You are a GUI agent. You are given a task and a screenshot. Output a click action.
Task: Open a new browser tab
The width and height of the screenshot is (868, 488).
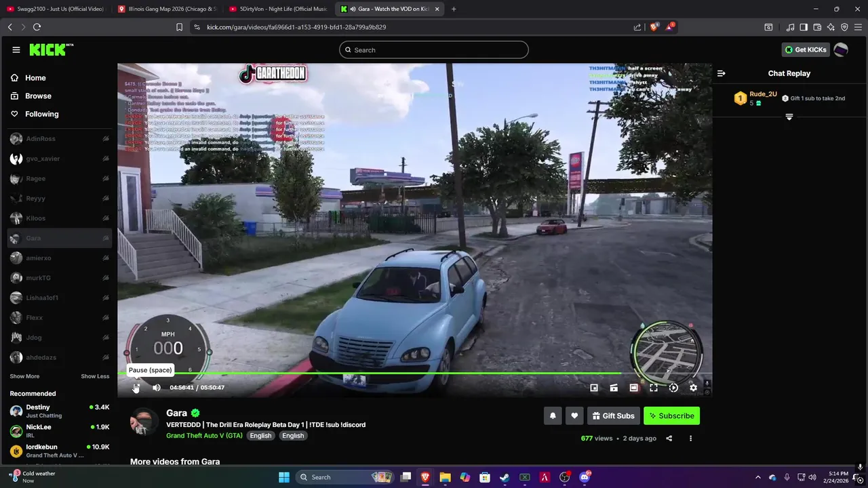454,9
